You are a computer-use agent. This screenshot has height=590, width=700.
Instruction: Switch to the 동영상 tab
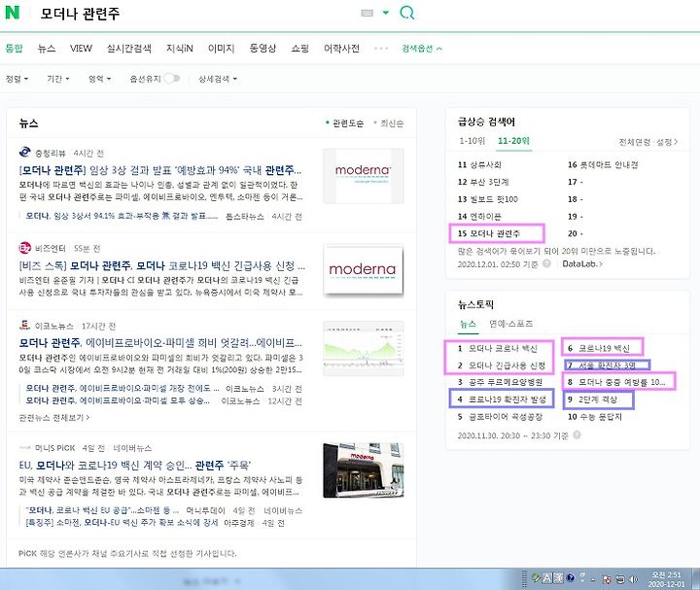(262, 49)
